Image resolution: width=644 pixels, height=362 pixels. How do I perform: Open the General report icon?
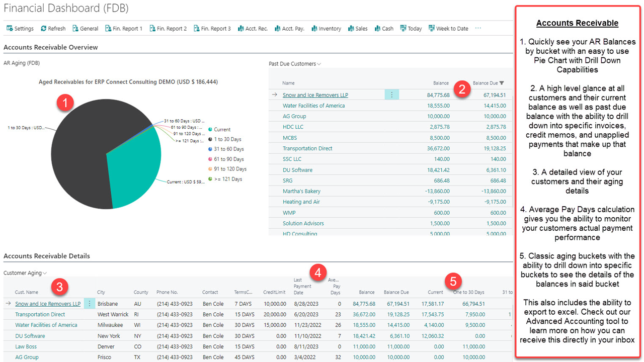point(75,29)
